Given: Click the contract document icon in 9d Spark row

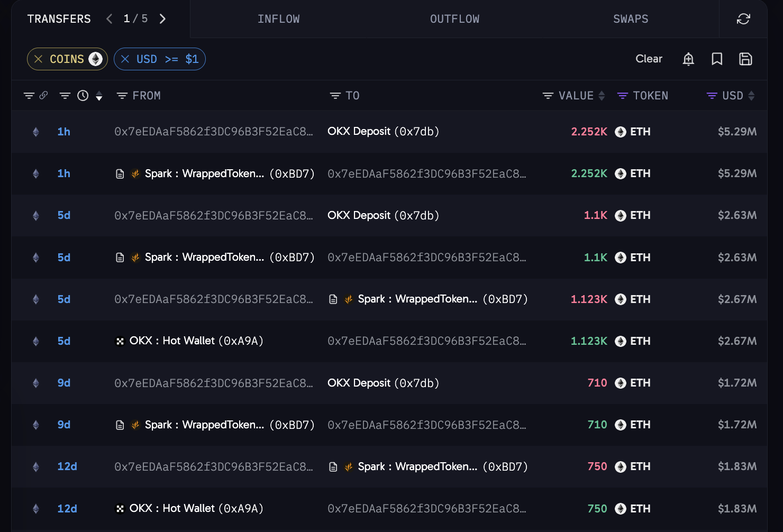Looking at the screenshot, I should pyautogui.click(x=120, y=425).
